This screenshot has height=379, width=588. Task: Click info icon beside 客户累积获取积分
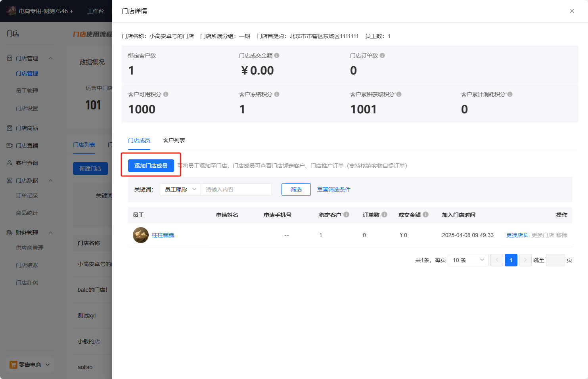click(x=399, y=94)
